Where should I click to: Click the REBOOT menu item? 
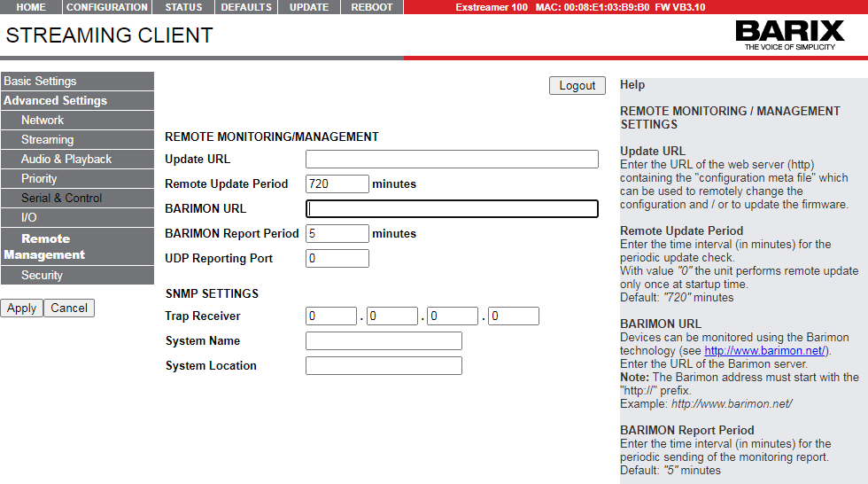pyautogui.click(x=372, y=7)
